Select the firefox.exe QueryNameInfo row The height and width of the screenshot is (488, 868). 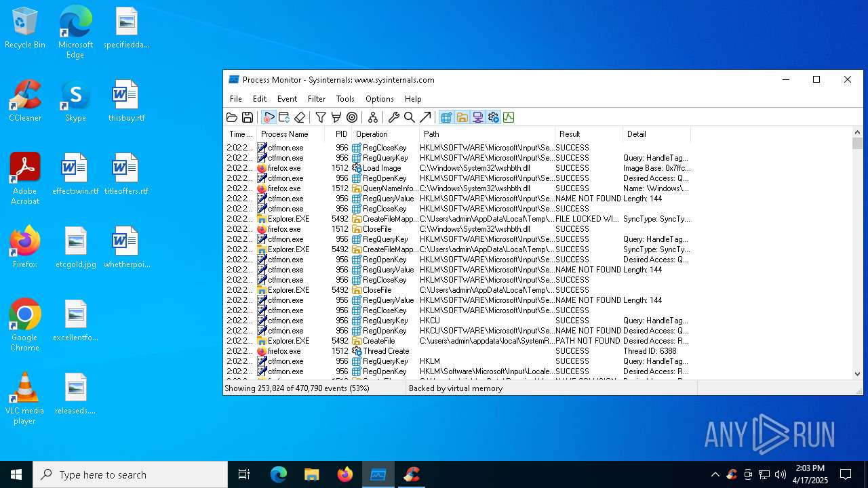tap(458, 188)
